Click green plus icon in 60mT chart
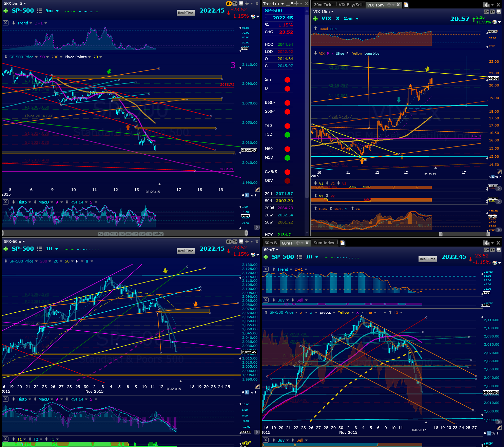This screenshot has width=504, height=447. [x=266, y=257]
